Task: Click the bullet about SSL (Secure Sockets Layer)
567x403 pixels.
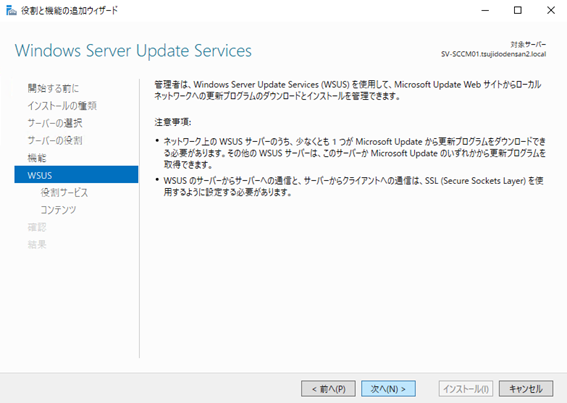Action: tap(349, 186)
